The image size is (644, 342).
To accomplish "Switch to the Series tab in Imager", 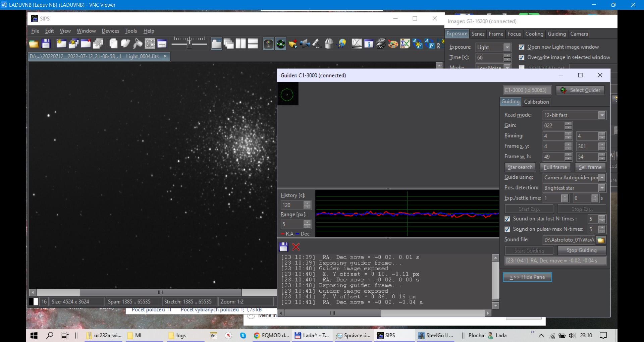I will (478, 34).
